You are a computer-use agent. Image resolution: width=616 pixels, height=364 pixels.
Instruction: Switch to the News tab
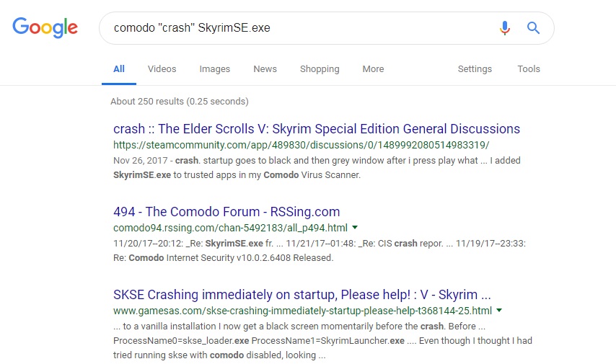265,69
